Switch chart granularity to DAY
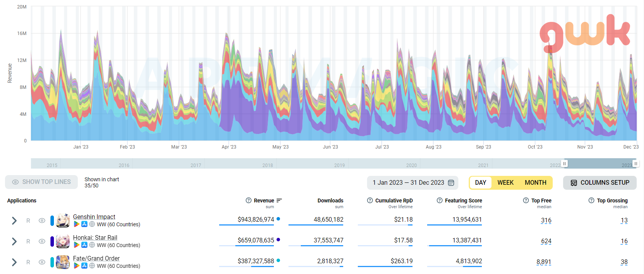 point(480,183)
